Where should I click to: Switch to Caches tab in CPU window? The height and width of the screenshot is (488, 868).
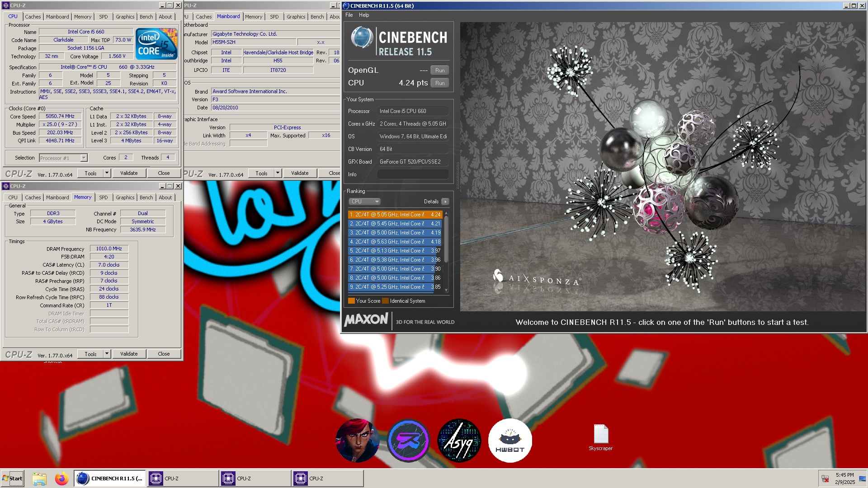pos(33,17)
